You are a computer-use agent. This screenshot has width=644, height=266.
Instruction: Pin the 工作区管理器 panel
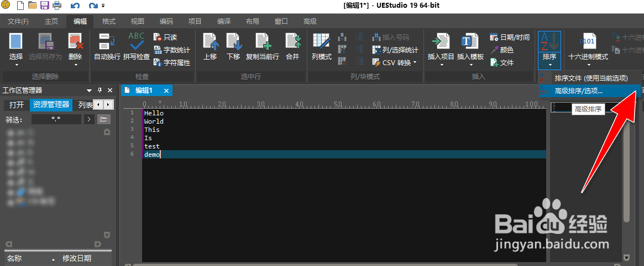[x=100, y=91]
